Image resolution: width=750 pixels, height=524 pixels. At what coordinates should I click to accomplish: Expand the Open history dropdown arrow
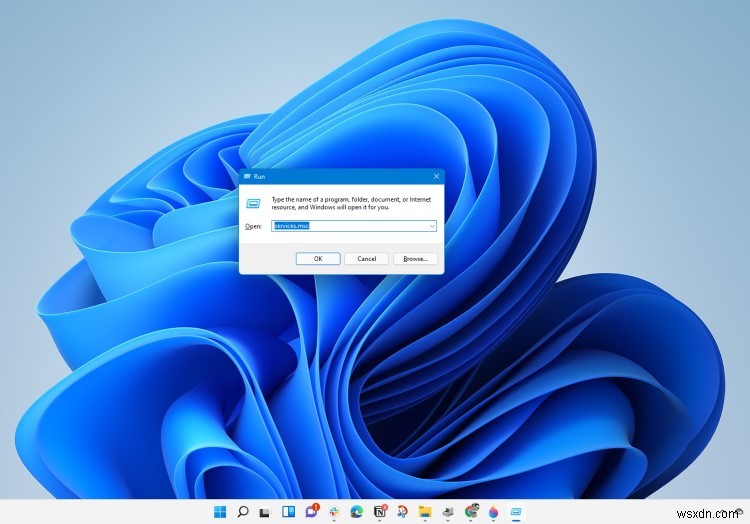[432, 226]
